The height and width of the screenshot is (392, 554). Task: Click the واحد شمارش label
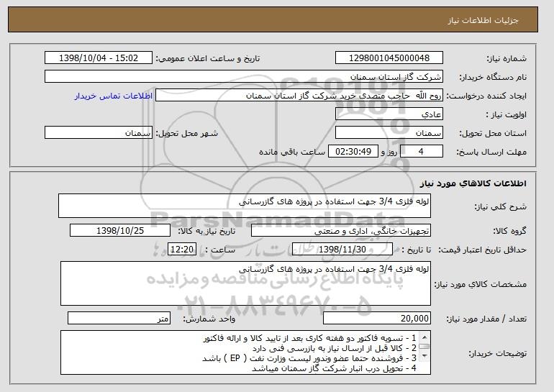209,319
